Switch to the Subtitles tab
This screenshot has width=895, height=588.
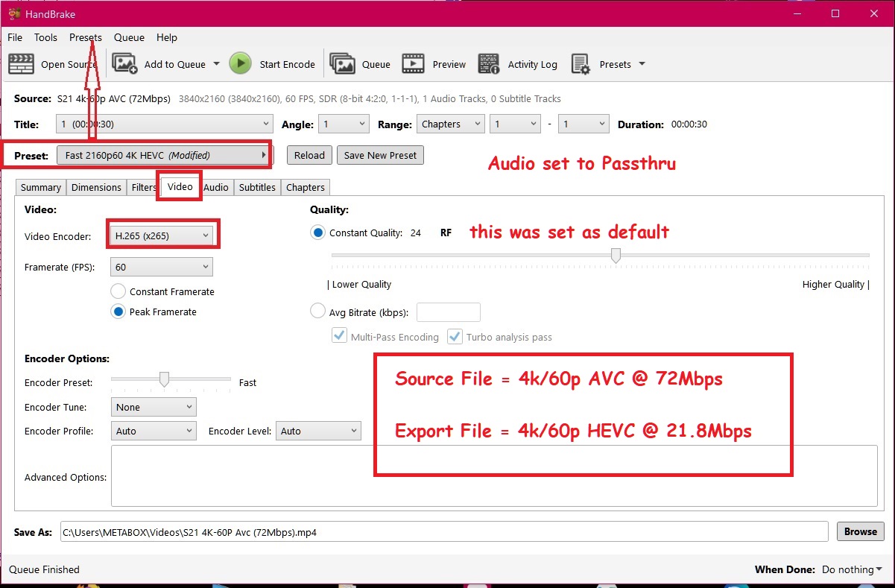pos(257,188)
